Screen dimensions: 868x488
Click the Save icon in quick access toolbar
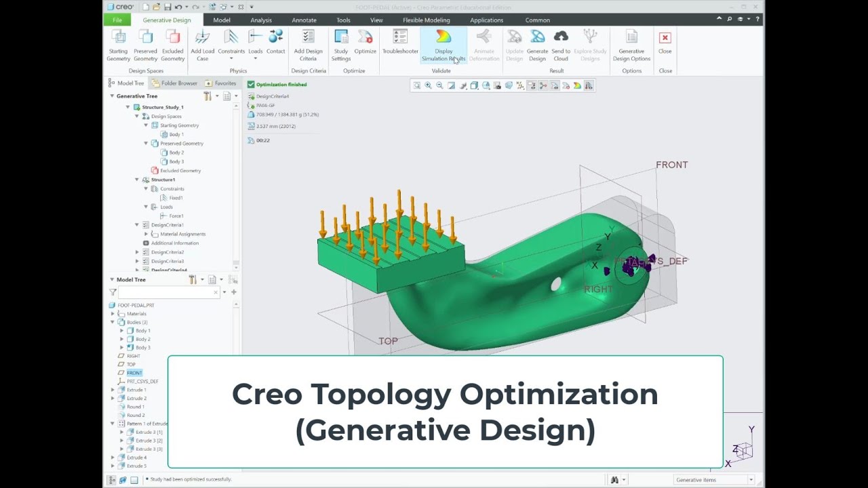click(x=167, y=7)
